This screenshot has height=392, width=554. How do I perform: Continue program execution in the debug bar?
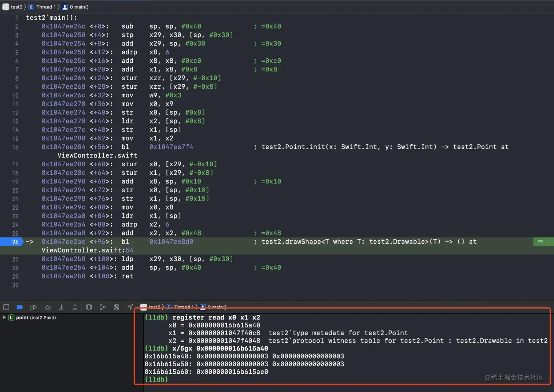tap(33, 307)
